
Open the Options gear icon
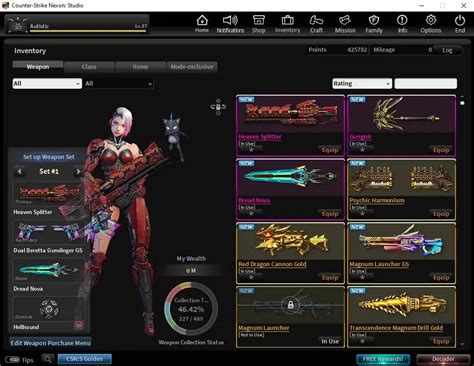[x=431, y=21]
